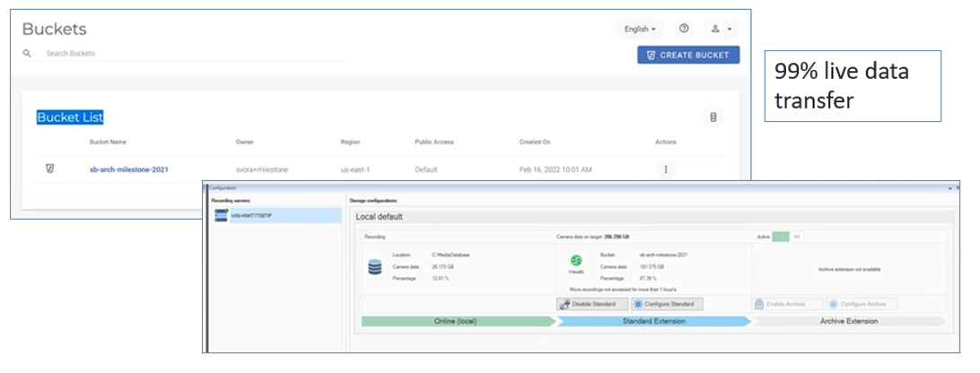Click the Configure Standard button

pyautogui.click(x=661, y=304)
